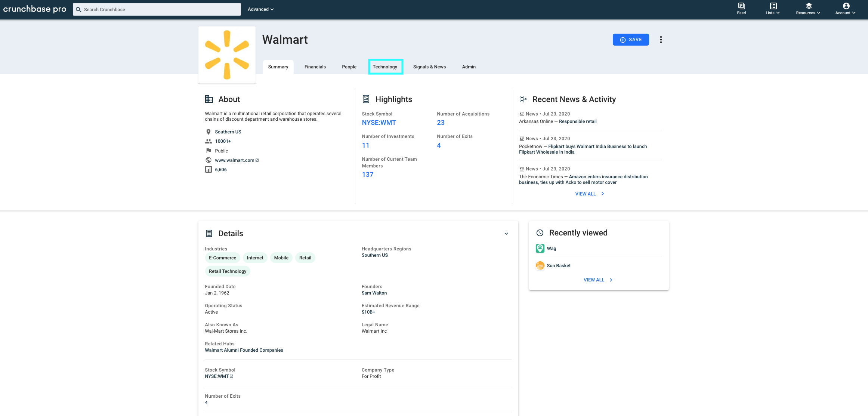
Task: Click external link icon after NYSE:WMT
Action: tap(232, 376)
